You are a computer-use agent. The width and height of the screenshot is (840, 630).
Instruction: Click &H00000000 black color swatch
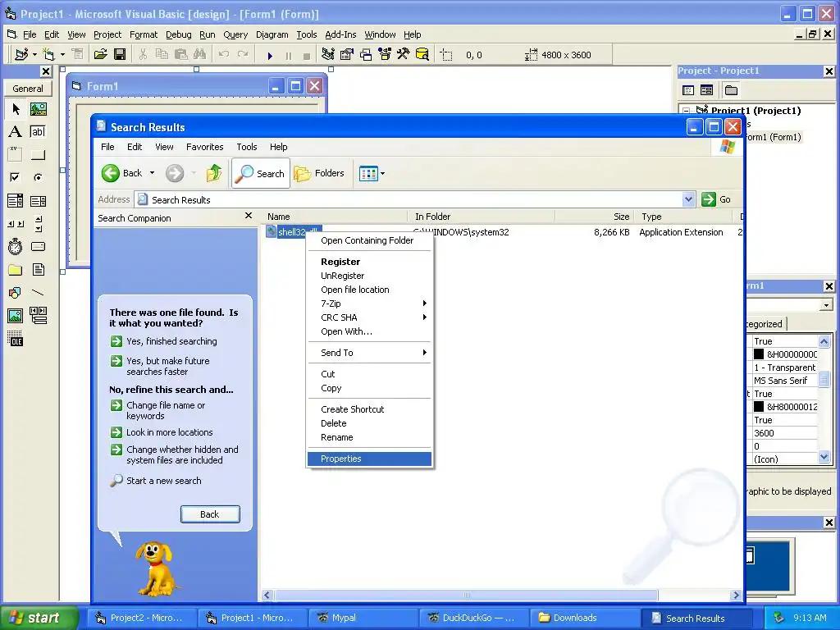pyautogui.click(x=759, y=354)
